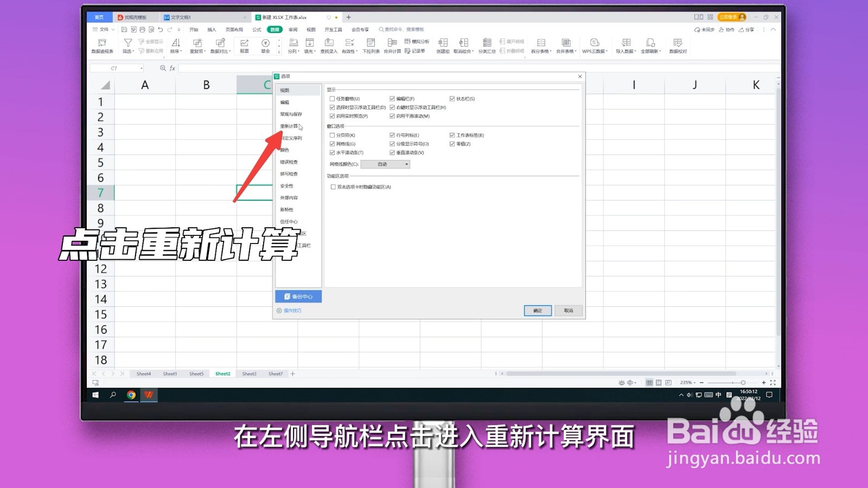Click the print icon in quick toolbar
The width and height of the screenshot is (868, 488).
point(142,29)
